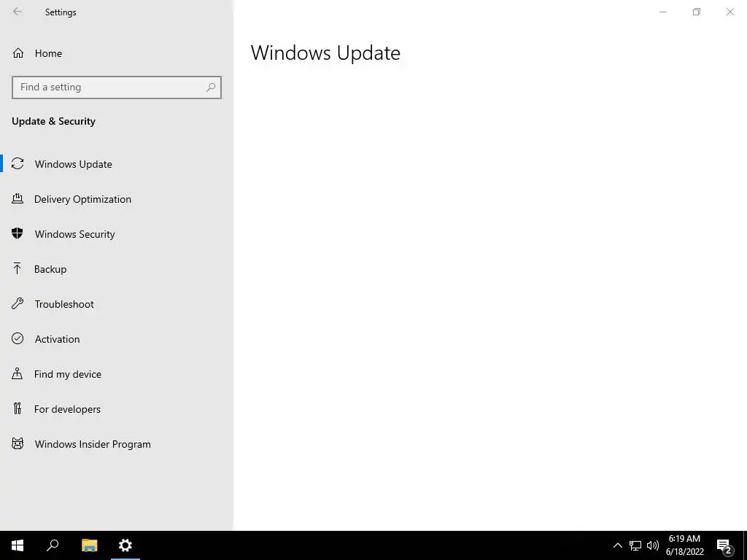Minimize the Settings window
Image resolution: width=747 pixels, height=560 pixels.
(x=662, y=12)
